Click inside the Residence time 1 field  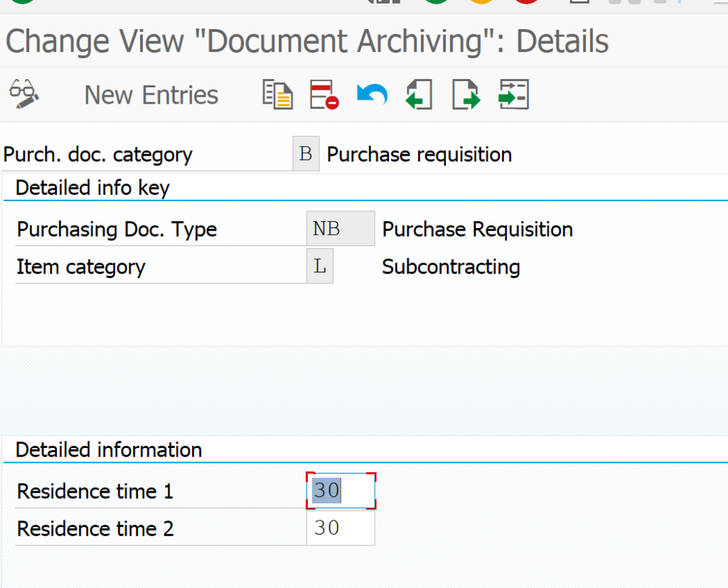pos(340,491)
